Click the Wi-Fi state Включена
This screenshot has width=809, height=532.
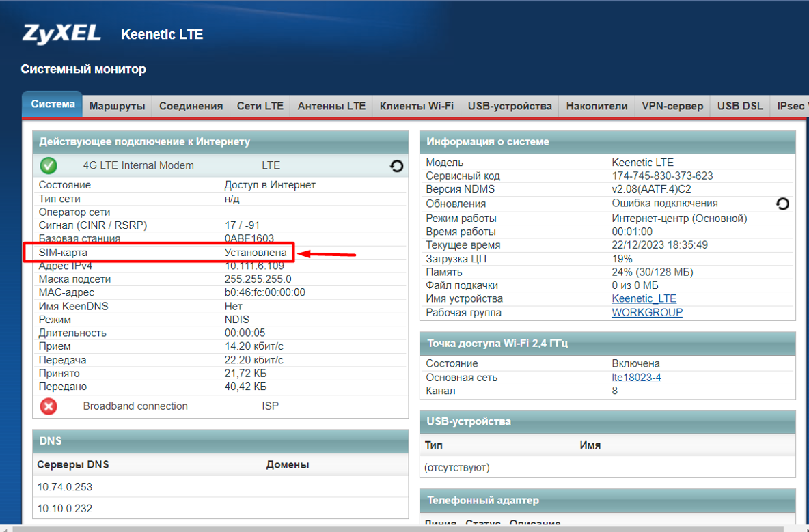coord(635,363)
